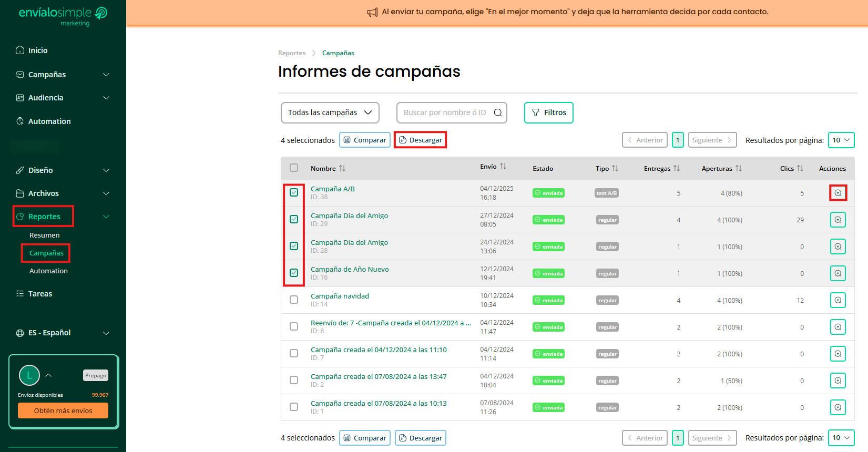This screenshot has height=452, width=868.
Task: Sort by Tipo column arrows
Action: tap(615, 168)
